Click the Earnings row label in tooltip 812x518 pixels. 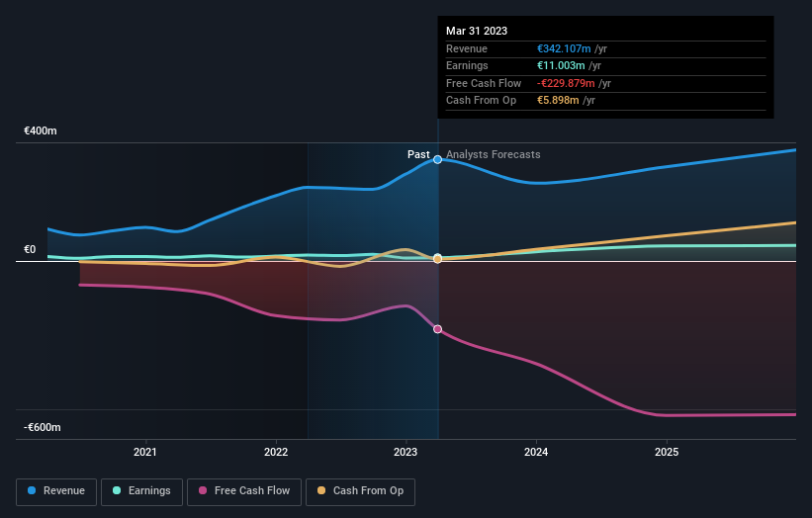point(467,65)
